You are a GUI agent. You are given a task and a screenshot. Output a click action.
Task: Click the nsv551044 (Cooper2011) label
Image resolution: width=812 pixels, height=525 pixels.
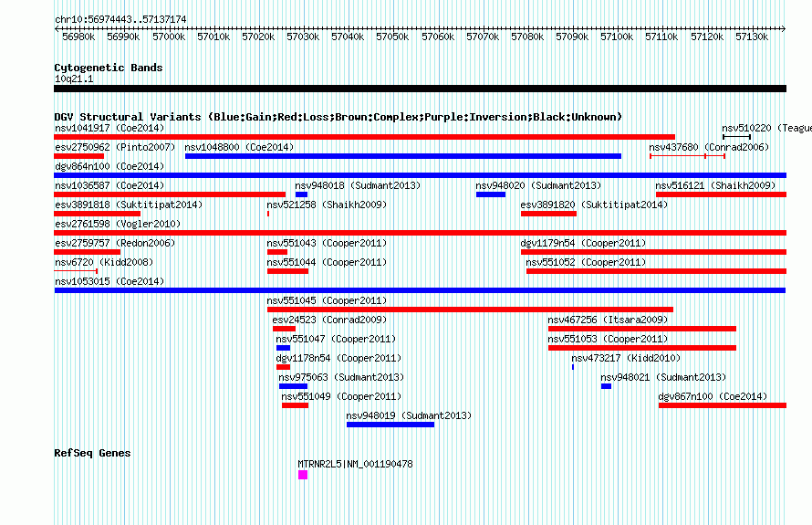click(x=327, y=262)
